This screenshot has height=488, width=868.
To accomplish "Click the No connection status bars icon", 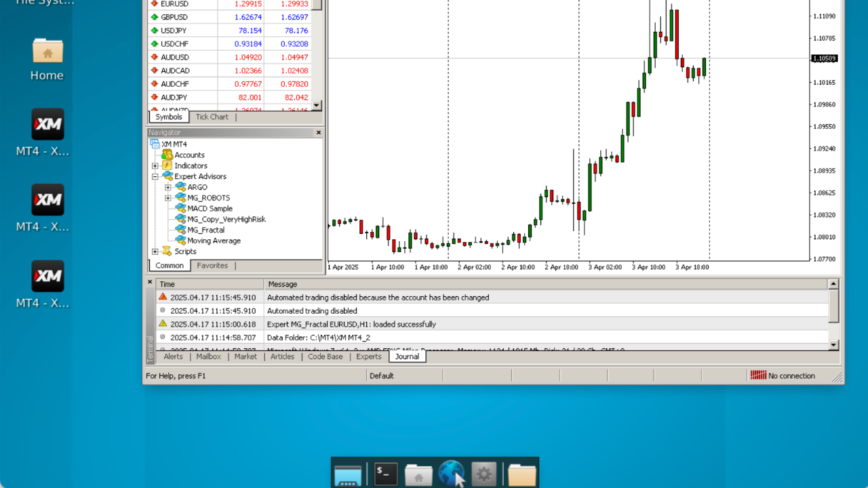I will [x=758, y=375].
